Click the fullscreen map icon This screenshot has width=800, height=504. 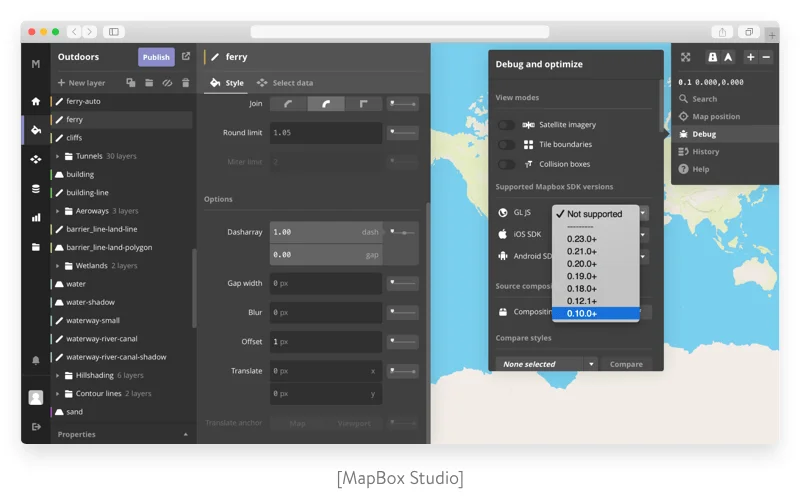click(685, 58)
